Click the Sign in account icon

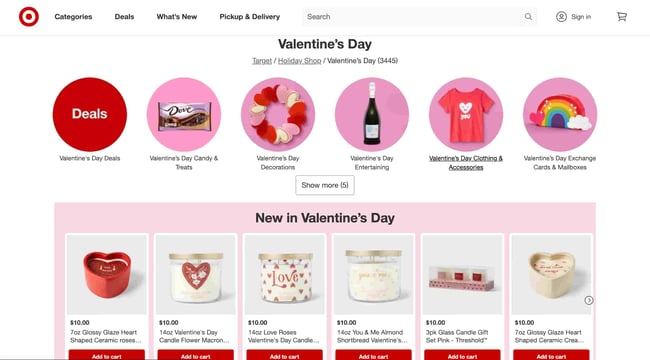click(561, 17)
